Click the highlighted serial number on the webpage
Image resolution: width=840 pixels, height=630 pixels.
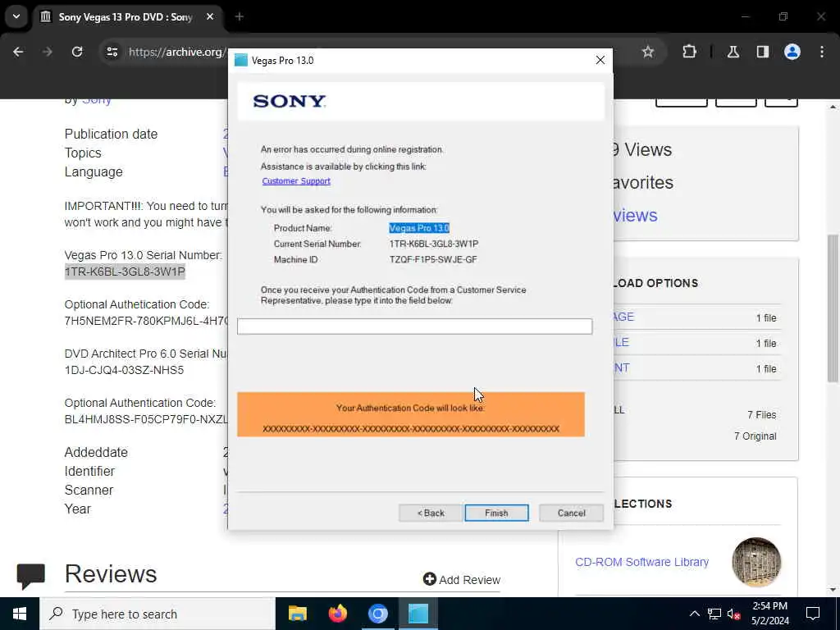(x=125, y=272)
